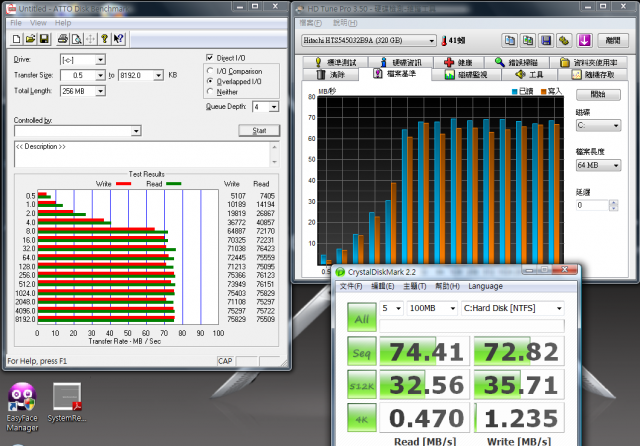Click the HD Tune Pro title bar icon
This screenshot has height=446, width=640.
coord(300,9)
